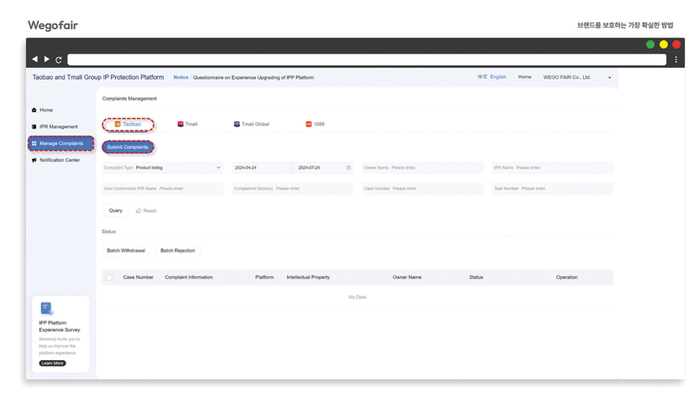The height and width of the screenshot is (394, 700).
Task: Click the browser forward arrow
Action: point(47,59)
